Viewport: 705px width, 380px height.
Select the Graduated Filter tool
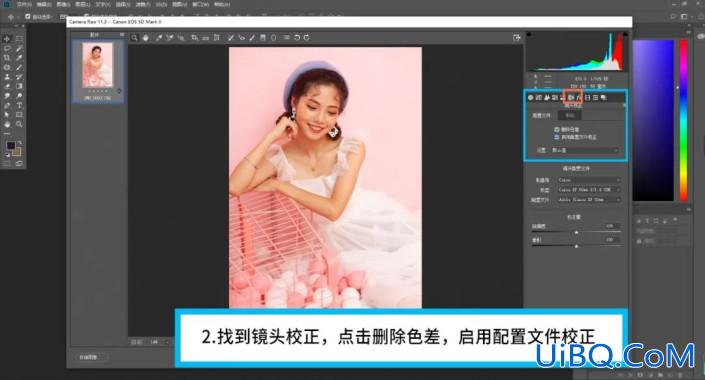pos(263,38)
